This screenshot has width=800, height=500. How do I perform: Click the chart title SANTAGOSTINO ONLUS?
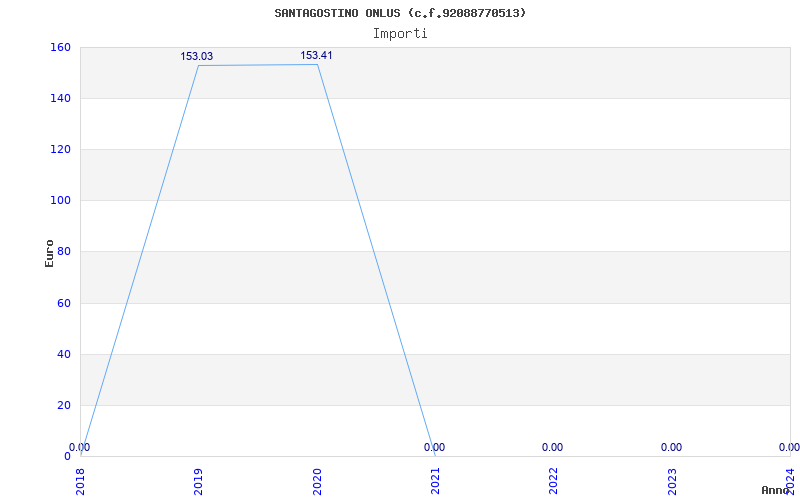tap(400, 13)
